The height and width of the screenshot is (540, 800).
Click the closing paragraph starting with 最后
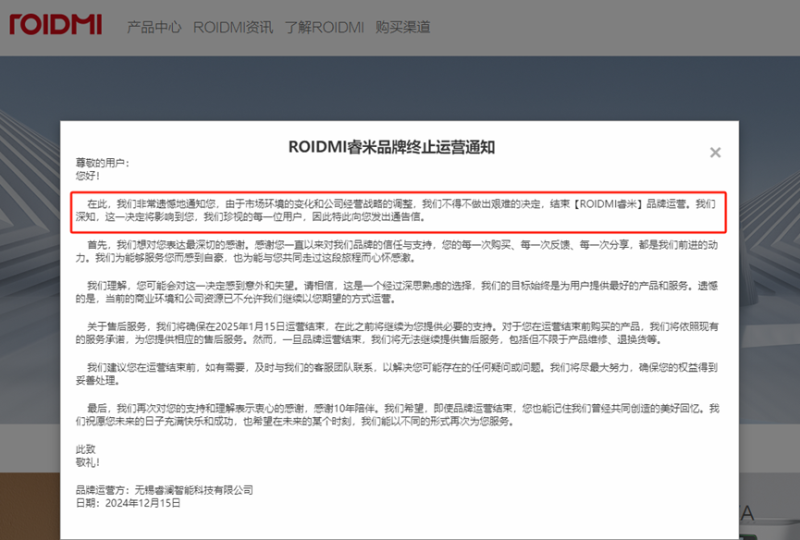[x=400, y=415]
